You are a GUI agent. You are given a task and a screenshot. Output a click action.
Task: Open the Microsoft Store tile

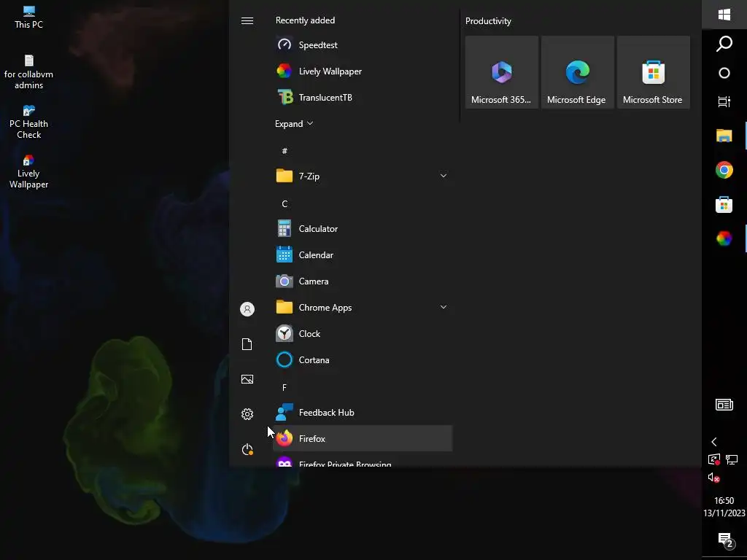coord(653,72)
